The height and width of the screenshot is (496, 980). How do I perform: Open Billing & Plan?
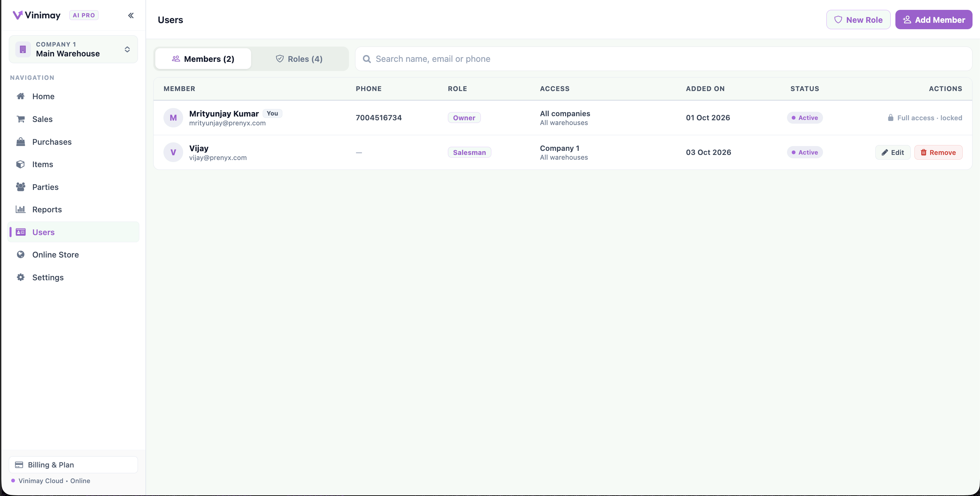tap(73, 465)
